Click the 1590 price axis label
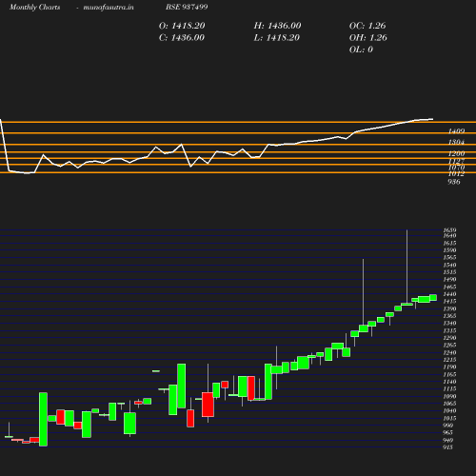This screenshot has width=476, height=476. point(450,250)
